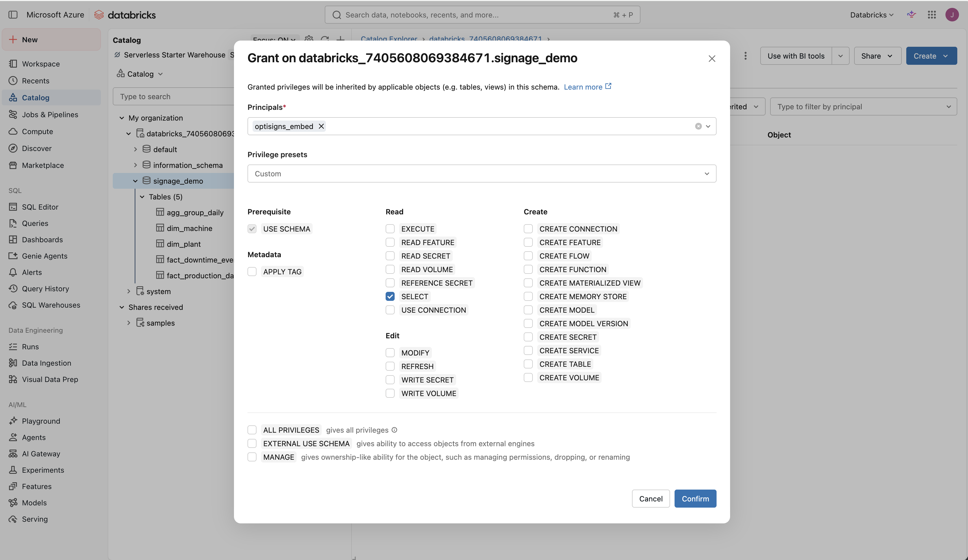Image resolution: width=968 pixels, height=560 pixels.
Task: Click the Visual Data Prep icon
Action: pos(13,379)
